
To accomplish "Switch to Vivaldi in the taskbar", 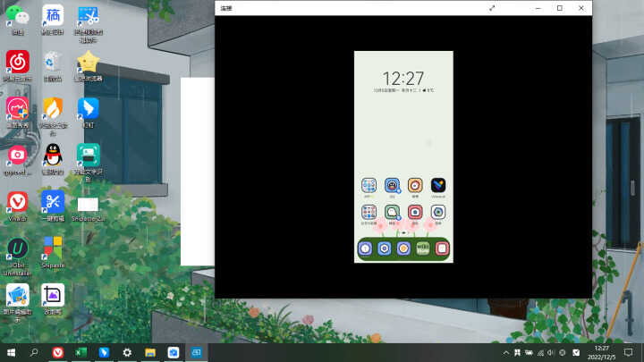I will click(x=58, y=352).
